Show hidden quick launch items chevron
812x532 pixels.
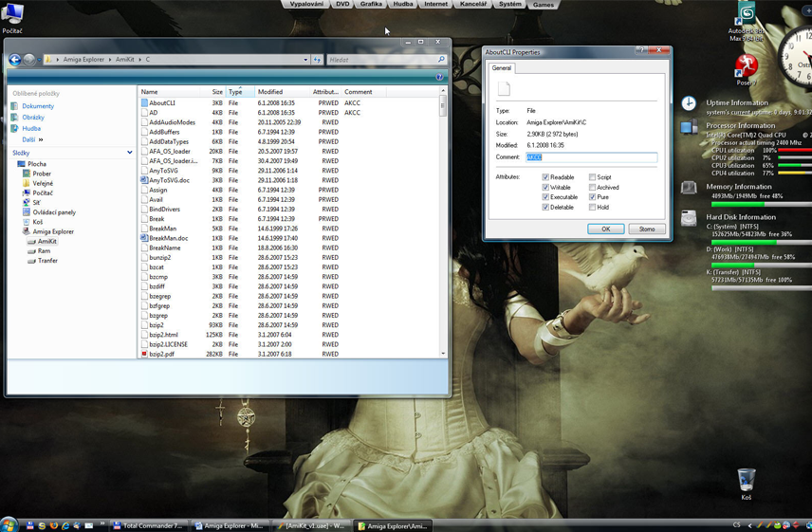[102, 523]
